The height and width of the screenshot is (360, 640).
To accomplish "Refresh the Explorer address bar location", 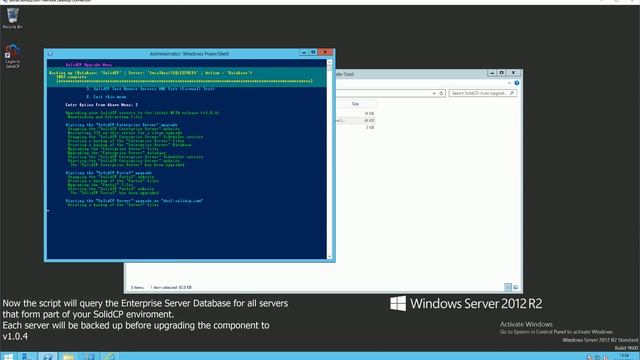I will [441, 93].
